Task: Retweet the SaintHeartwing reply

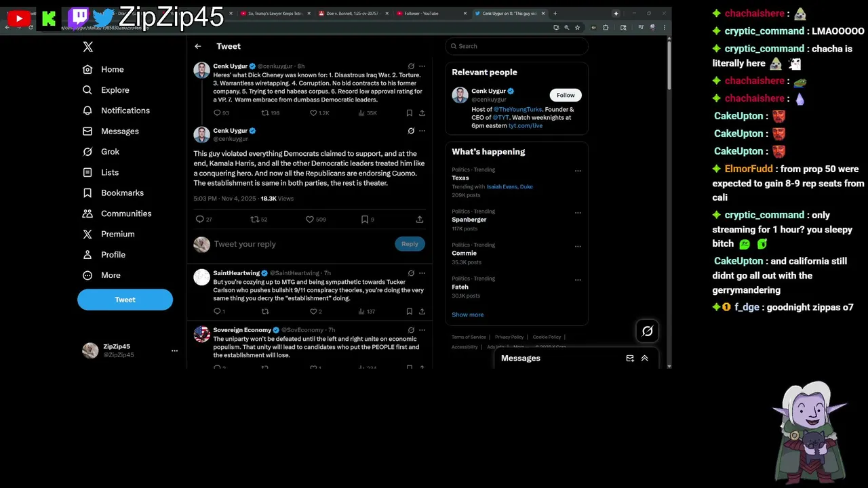Action: [265, 312]
